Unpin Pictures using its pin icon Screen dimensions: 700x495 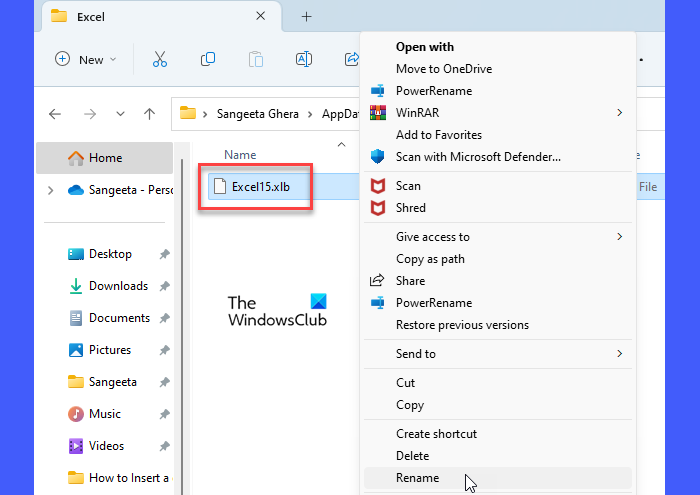(165, 350)
